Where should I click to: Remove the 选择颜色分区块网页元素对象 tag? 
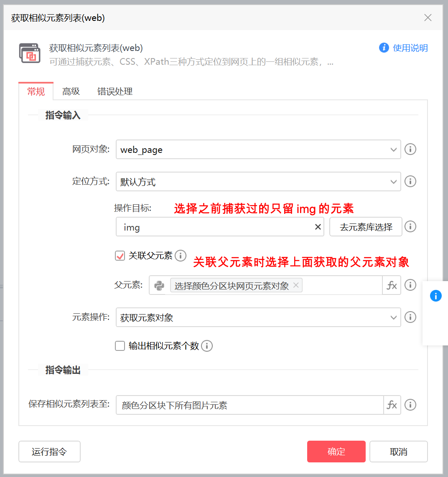[x=296, y=285]
